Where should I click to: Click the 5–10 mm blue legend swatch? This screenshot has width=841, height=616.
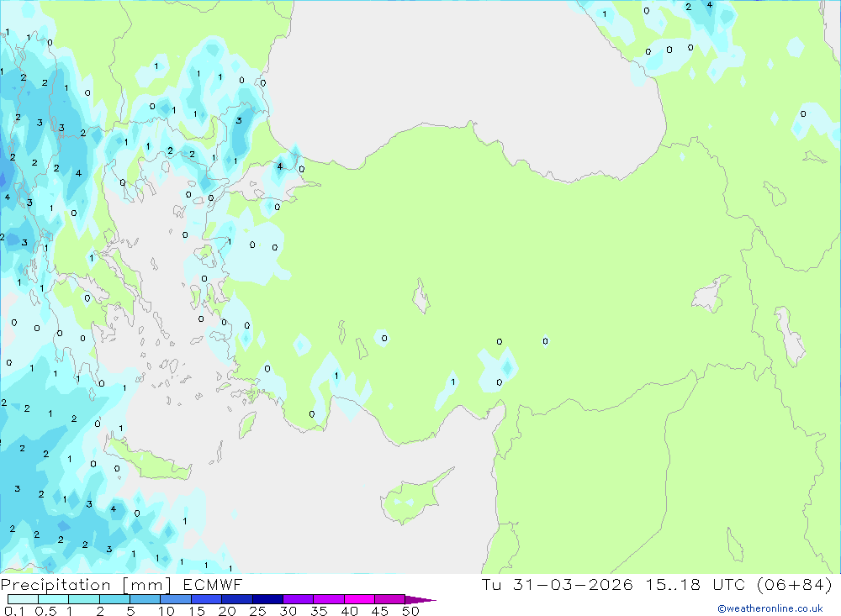click(x=145, y=599)
